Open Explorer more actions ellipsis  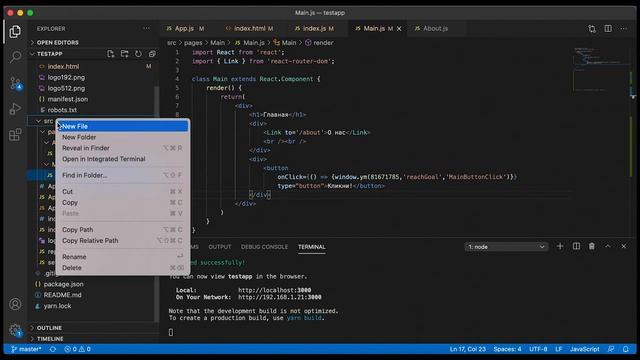click(147, 29)
